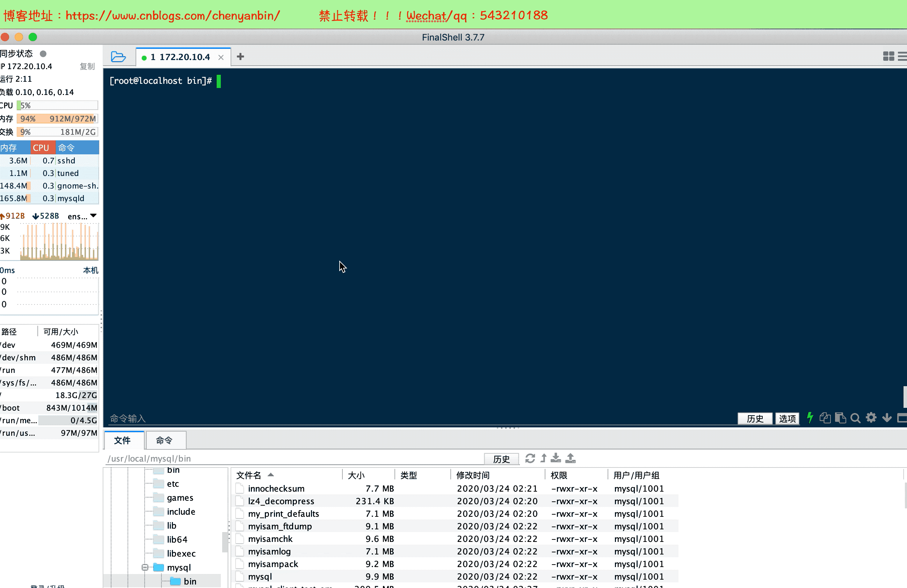
Task: Edit the /usr/local/mysql/bin path field
Action: point(293,458)
